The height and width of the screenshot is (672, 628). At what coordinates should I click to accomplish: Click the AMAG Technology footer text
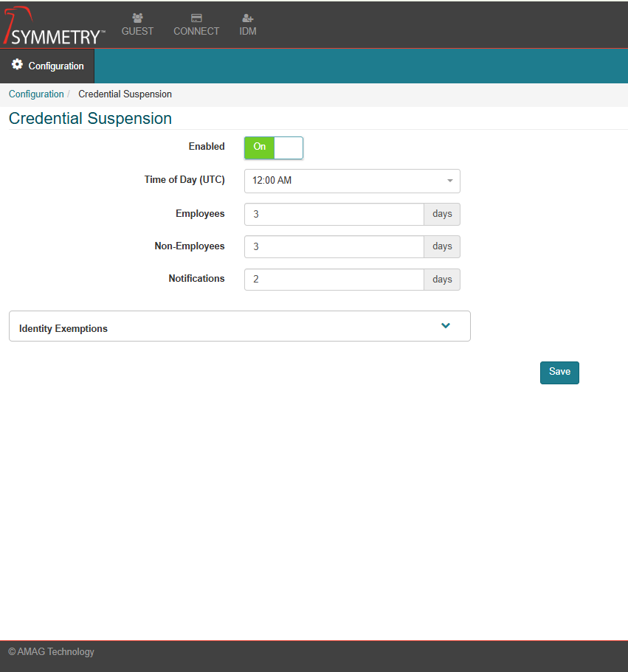[x=51, y=652]
